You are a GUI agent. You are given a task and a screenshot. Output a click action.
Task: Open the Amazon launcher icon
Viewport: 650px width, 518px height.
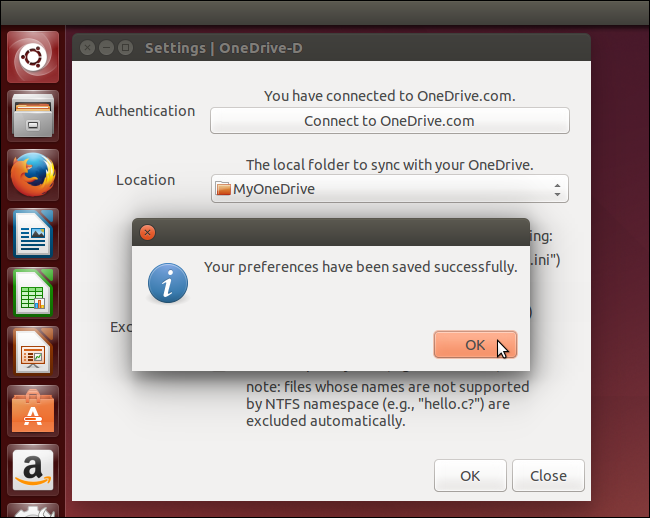tap(33, 470)
